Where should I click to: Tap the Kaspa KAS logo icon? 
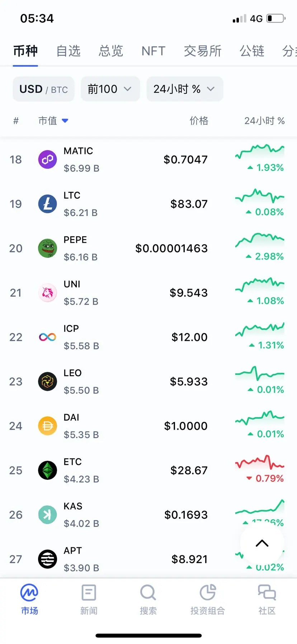pyautogui.click(x=47, y=515)
